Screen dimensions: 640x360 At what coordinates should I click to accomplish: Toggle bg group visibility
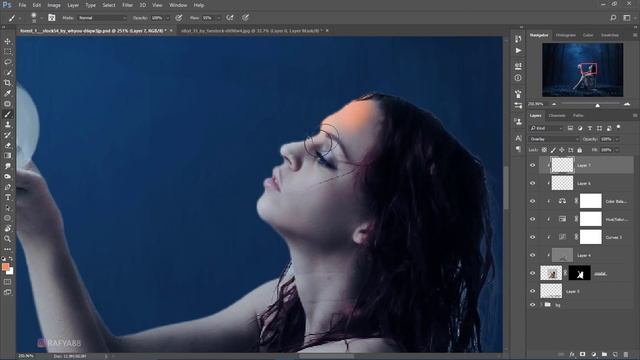532,304
